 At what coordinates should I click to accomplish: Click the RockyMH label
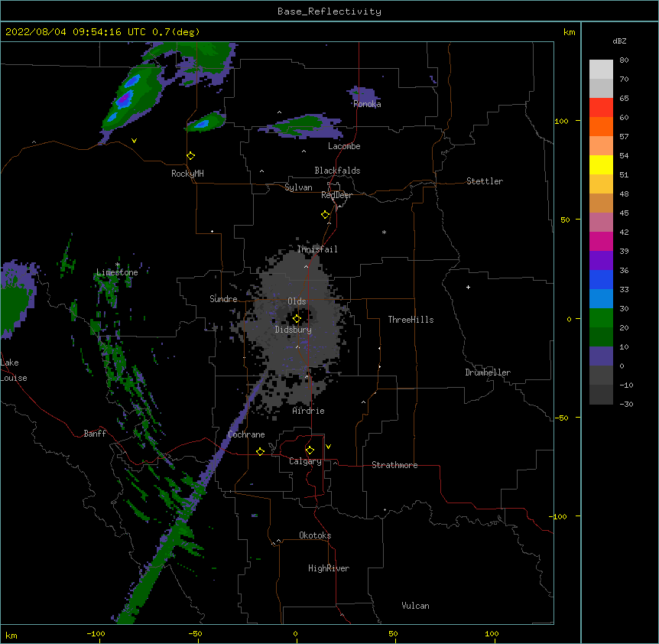click(187, 174)
